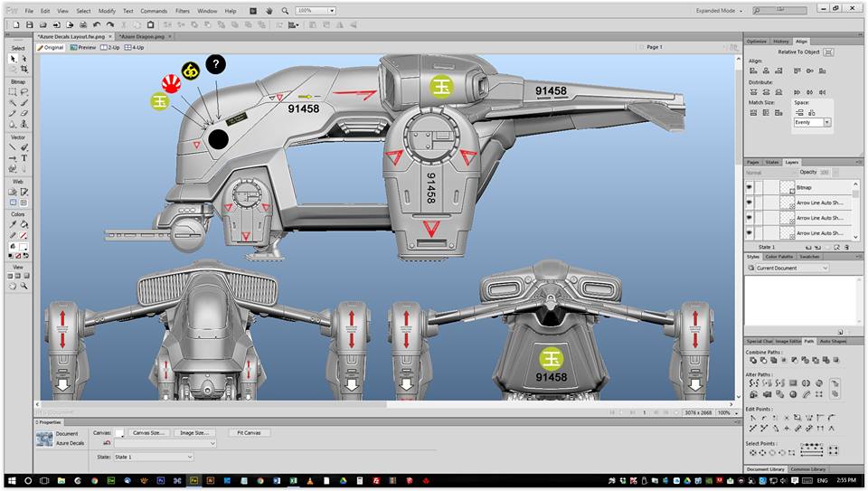The image size is (868, 491).
Task: Click the Undo arrow in toolbar
Action: click(x=97, y=24)
